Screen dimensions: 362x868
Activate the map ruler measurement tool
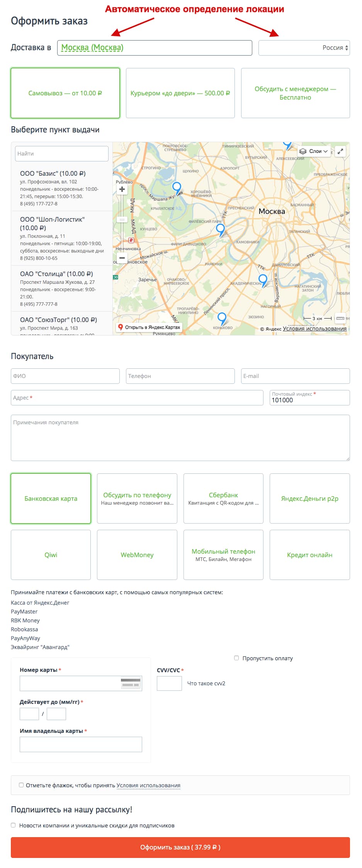340,318
